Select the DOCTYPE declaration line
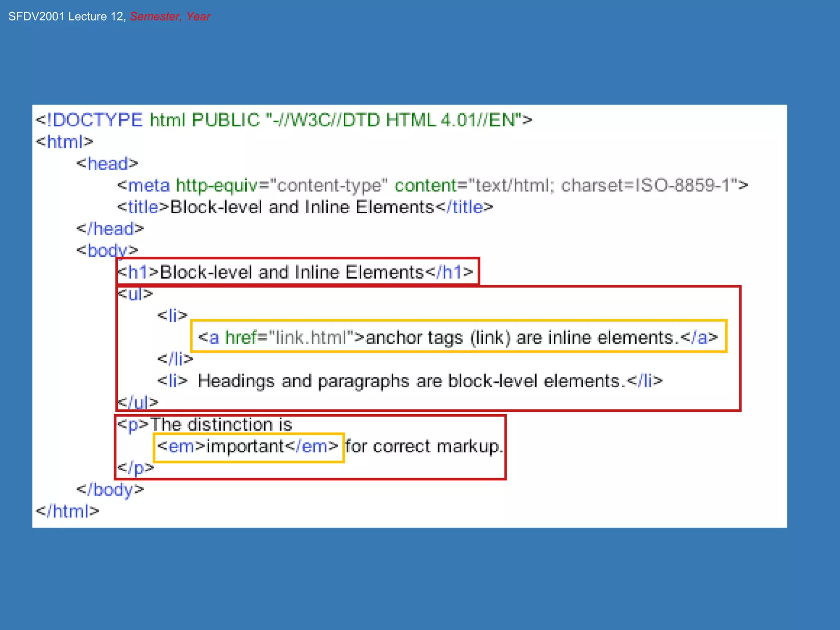Viewport: 840px width, 630px height. pyautogui.click(x=284, y=120)
